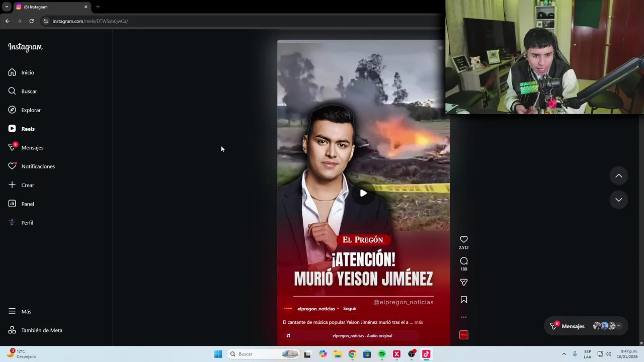Click the elpregon_noticias profile avatar
The width and height of the screenshot is (644, 362).
[x=288, y=309]
